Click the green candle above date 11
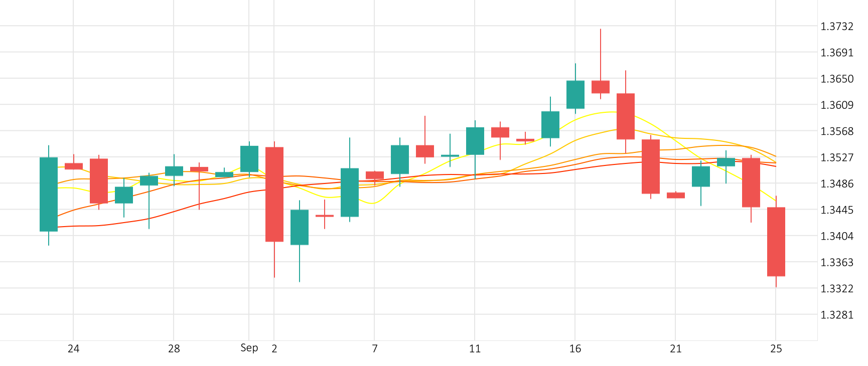The width and height of the screenshot is (868, 366). coord(475,141)
